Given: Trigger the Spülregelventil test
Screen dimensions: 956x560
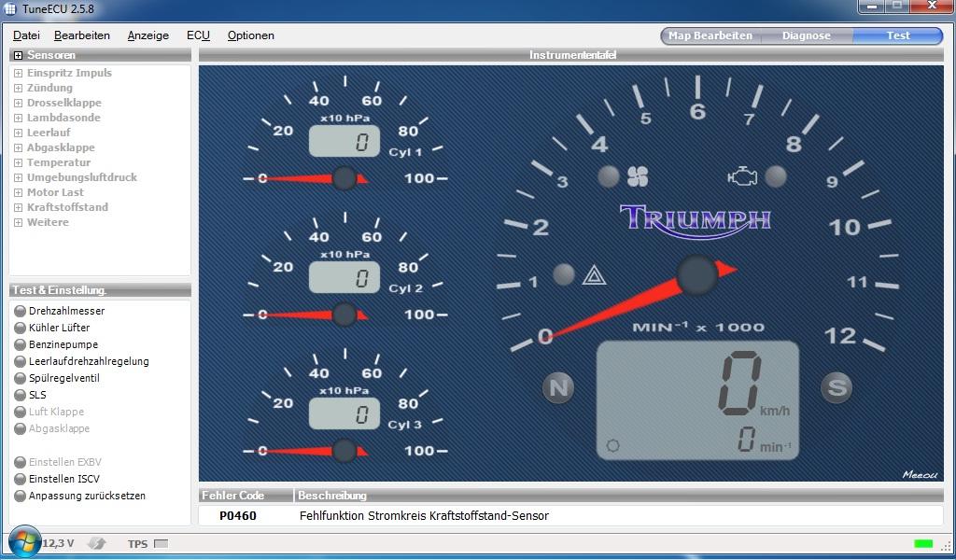Looking at the screenshot, I should pos(57,378).
